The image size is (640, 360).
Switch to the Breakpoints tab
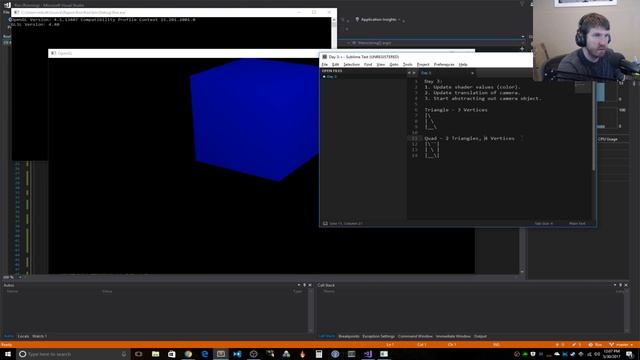tap(349, 336)
